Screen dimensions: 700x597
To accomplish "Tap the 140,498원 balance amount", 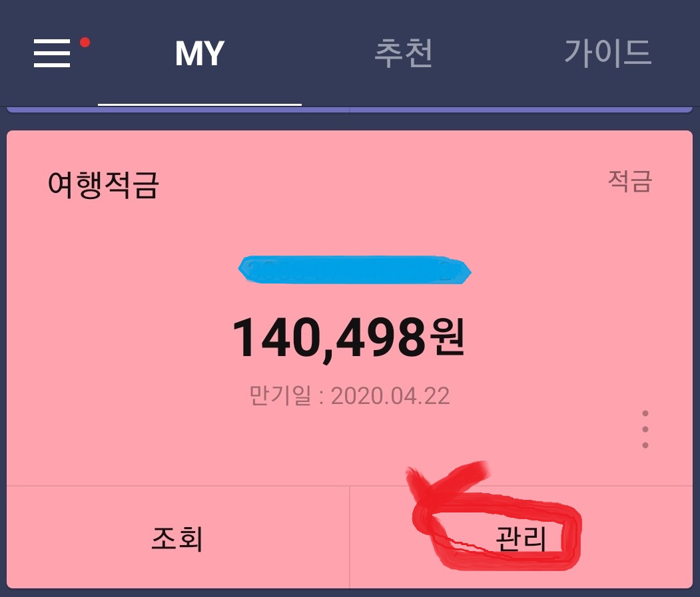I will click(x=348, y=338).
